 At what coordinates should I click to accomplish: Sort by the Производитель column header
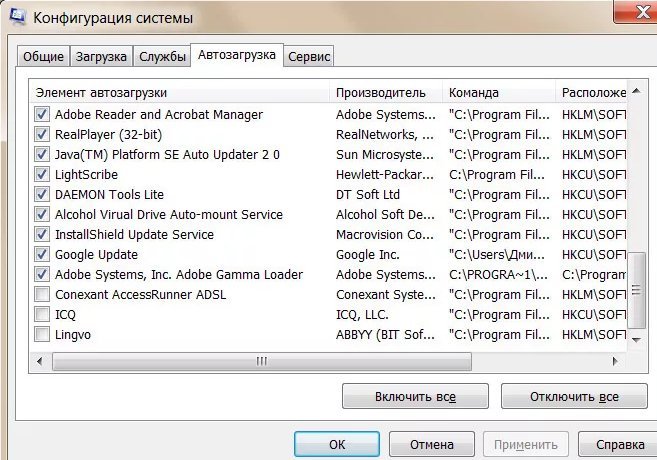coord(386,92)
